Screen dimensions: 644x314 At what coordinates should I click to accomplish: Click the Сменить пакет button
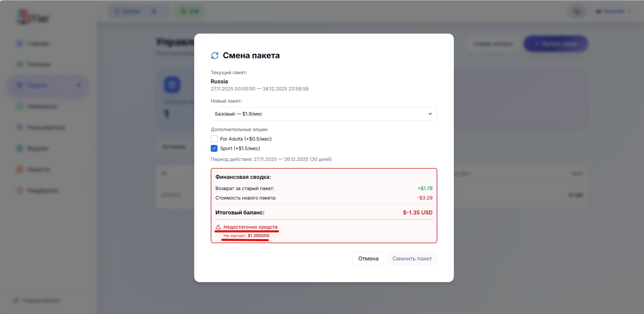(x=412, y=258)
